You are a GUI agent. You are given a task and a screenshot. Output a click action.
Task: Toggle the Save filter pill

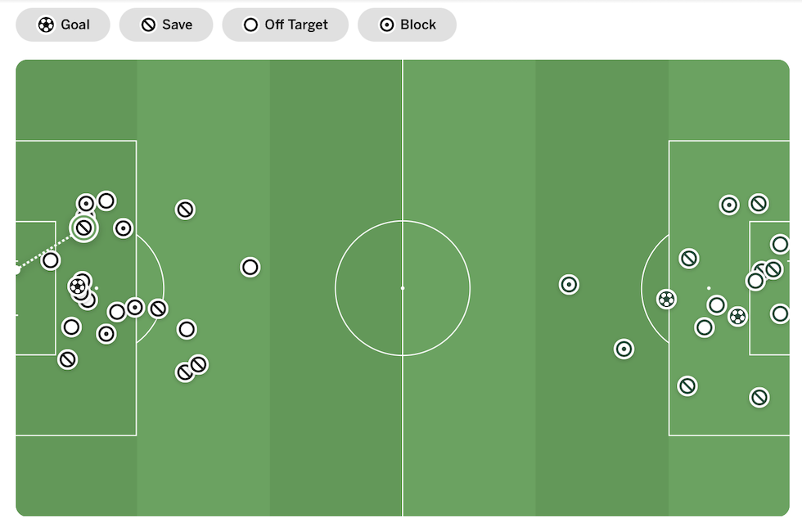pos(166,25)
